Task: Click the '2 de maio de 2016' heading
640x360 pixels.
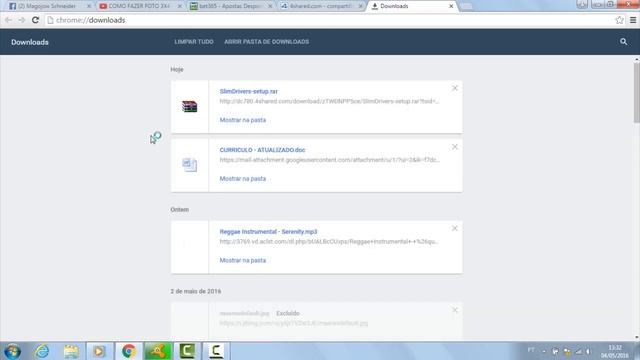Action: click(x=196, y=291)
